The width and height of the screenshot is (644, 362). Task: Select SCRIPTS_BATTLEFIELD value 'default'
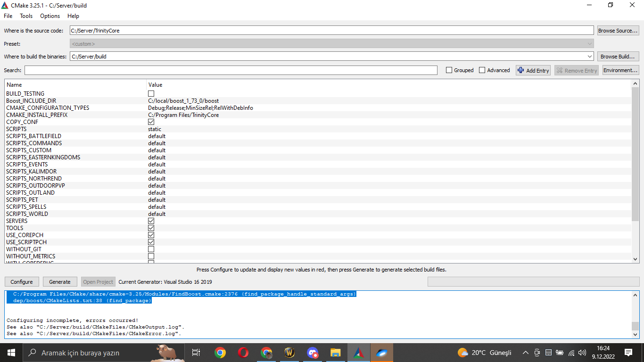pos(157,136)
